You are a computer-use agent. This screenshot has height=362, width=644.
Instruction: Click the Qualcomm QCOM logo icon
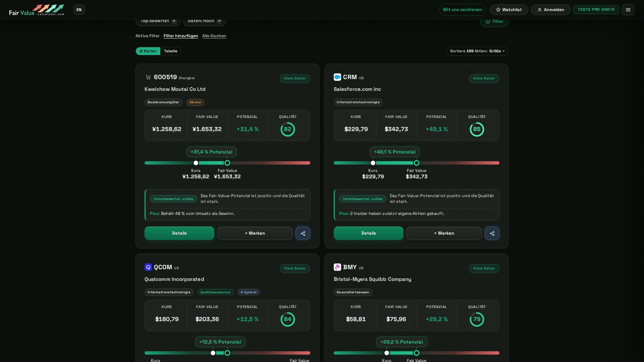tap(148, 267)
